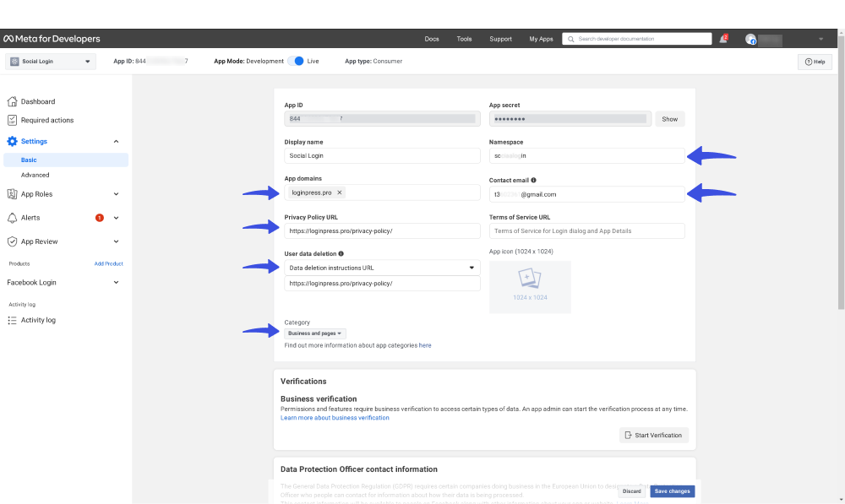
Task: Open the Support menu
Action: [500, 39]
